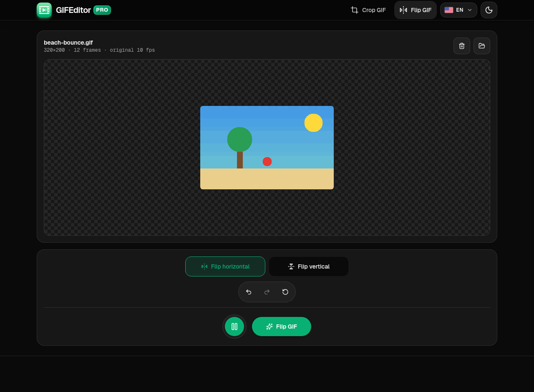This screenshot has height=392, width=534.
Task: Undo the last flip action
Action: [249, 292]
